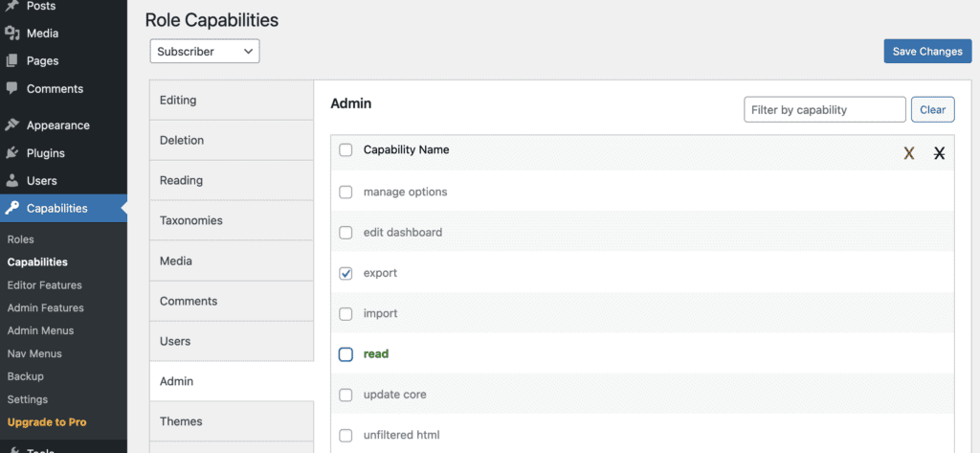980x453 pixels.
Task: Go to Admin Features submenu
Action: pyautogui.click(x=46, y=307)
